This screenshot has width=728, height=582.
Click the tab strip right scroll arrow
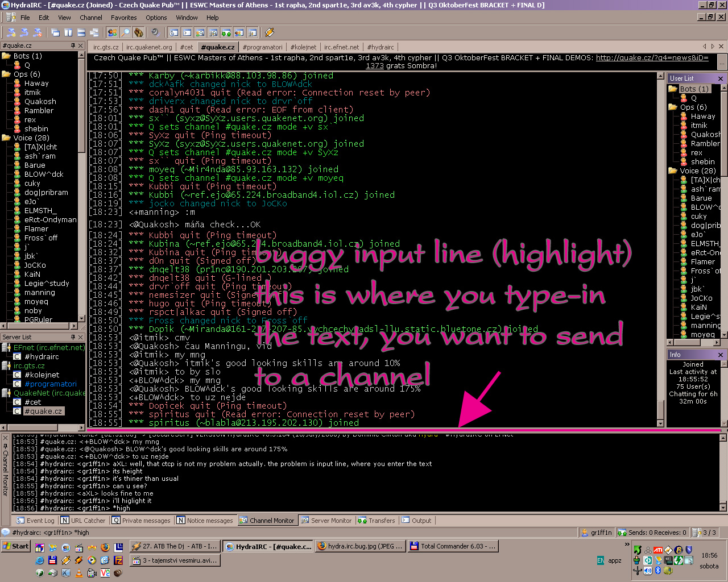point(713,47)
